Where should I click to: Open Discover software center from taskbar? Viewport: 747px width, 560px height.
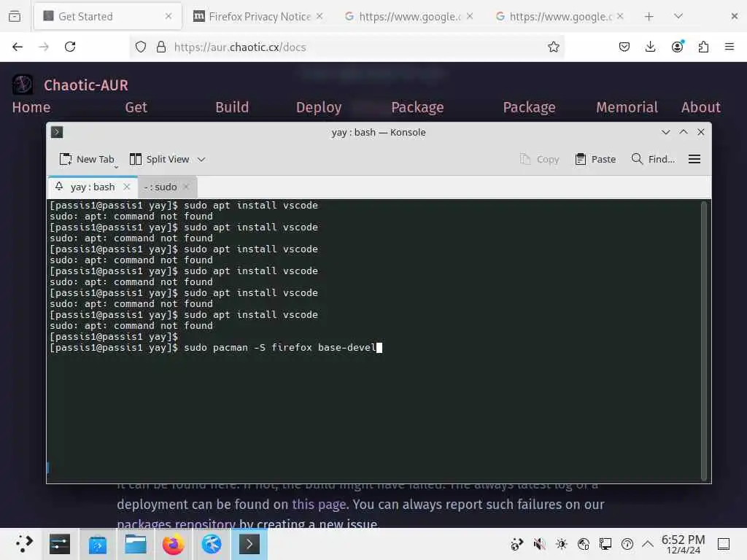(x=98, y=544)
